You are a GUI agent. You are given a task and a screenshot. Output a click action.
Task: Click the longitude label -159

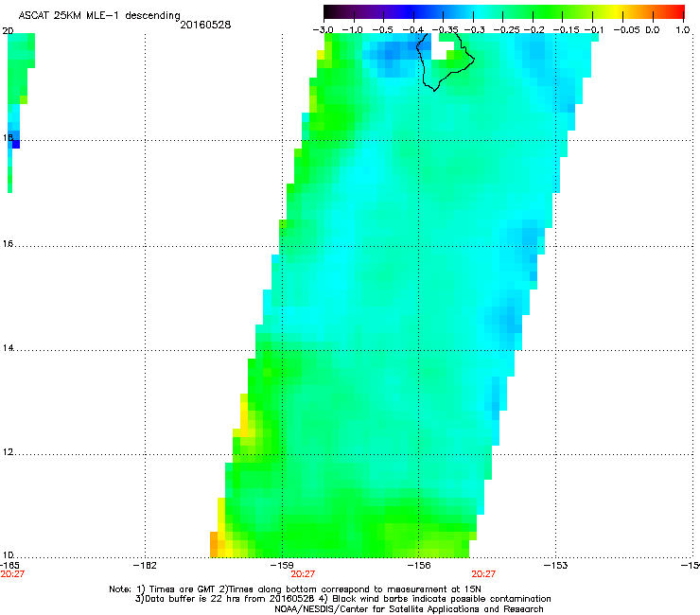[282, 566]
